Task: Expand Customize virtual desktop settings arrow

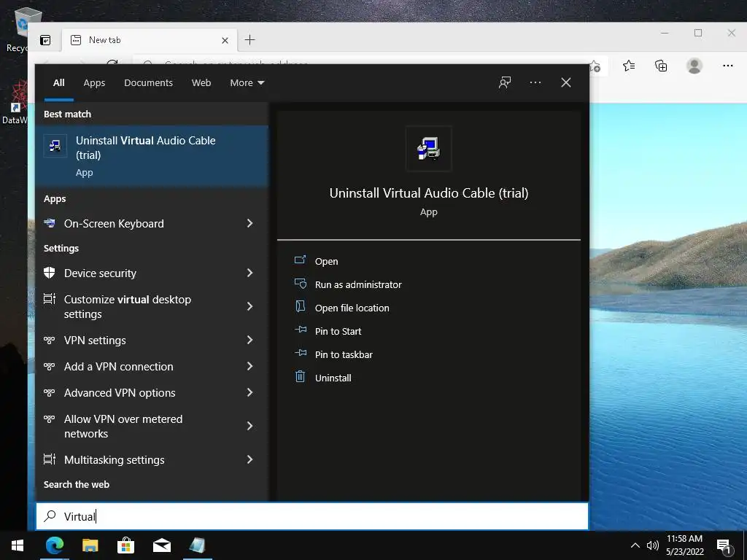Action: [249, 306]
